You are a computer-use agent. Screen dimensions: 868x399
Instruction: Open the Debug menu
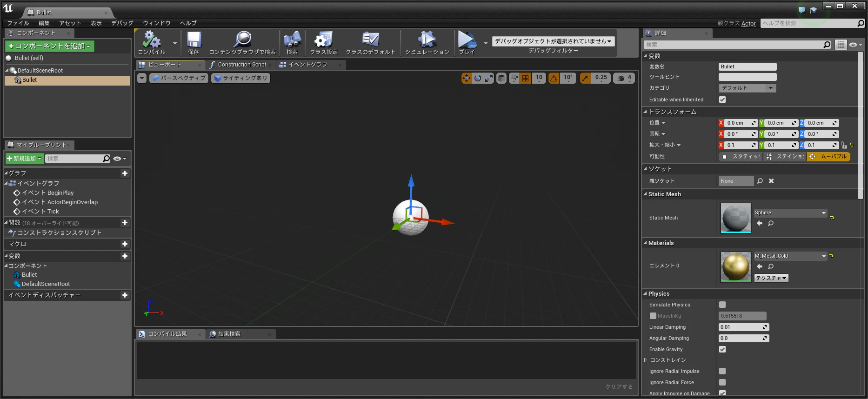(122, 23)
